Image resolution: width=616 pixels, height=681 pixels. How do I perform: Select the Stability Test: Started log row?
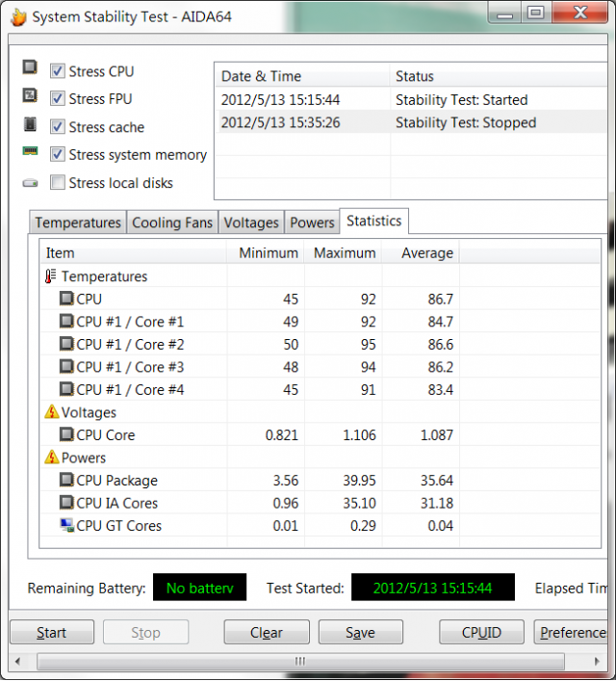click(x=411, y=99)
